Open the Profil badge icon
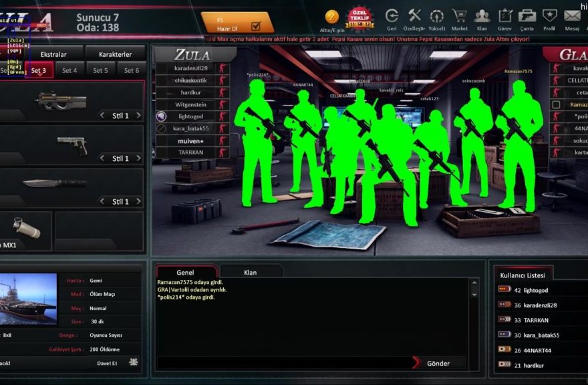This screenshot has width=588, height=385. 549,16
